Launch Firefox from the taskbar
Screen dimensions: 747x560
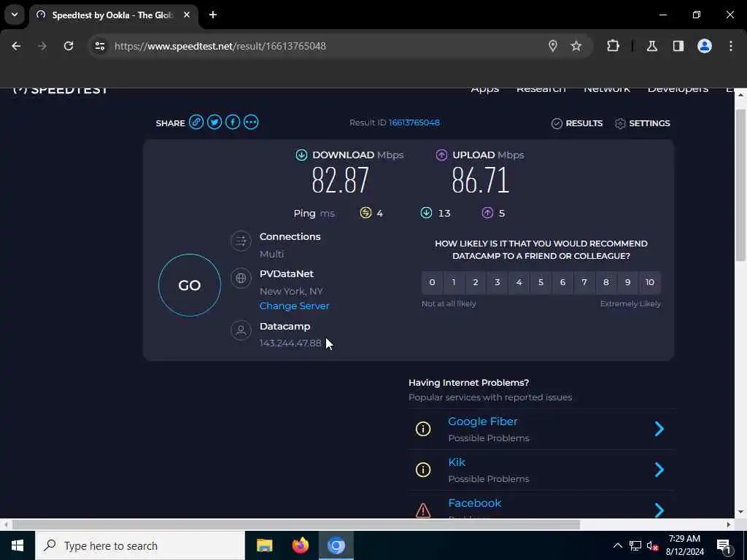tap(300, 545)
